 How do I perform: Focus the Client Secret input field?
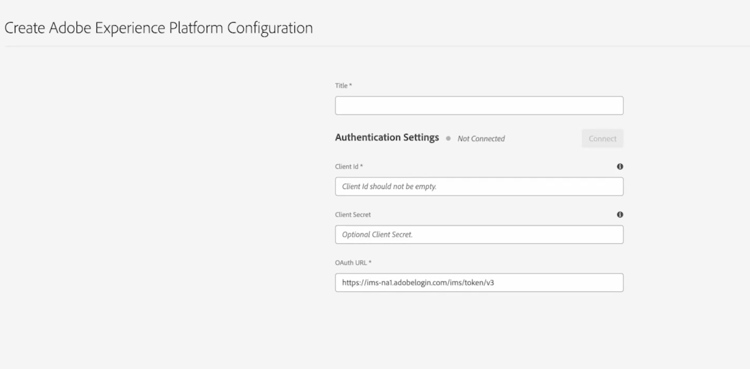(479, 235)
